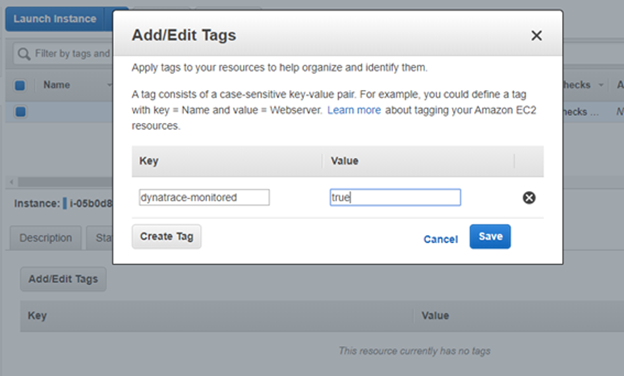Image resolution: width=624 pixels, height=376 pixels.
Task: Click the horizontal scrollbar left arrow
Action: click(x=12, y=182)
